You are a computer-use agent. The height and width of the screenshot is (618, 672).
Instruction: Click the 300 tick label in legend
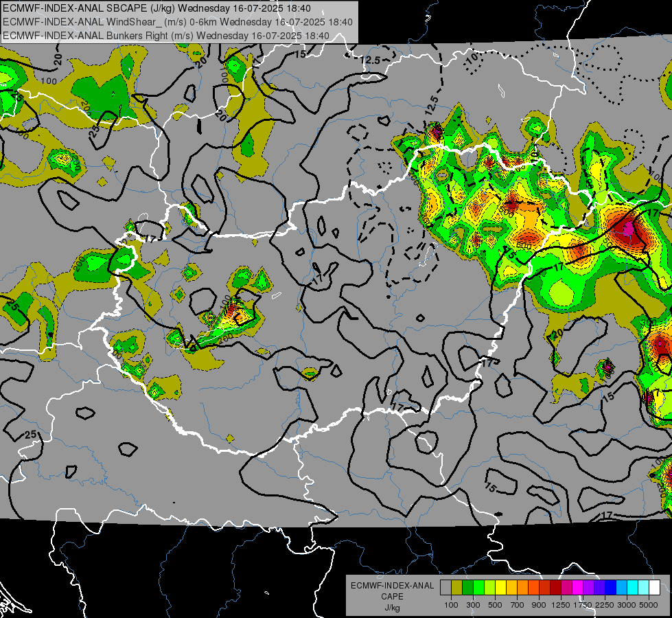(473, 605)
